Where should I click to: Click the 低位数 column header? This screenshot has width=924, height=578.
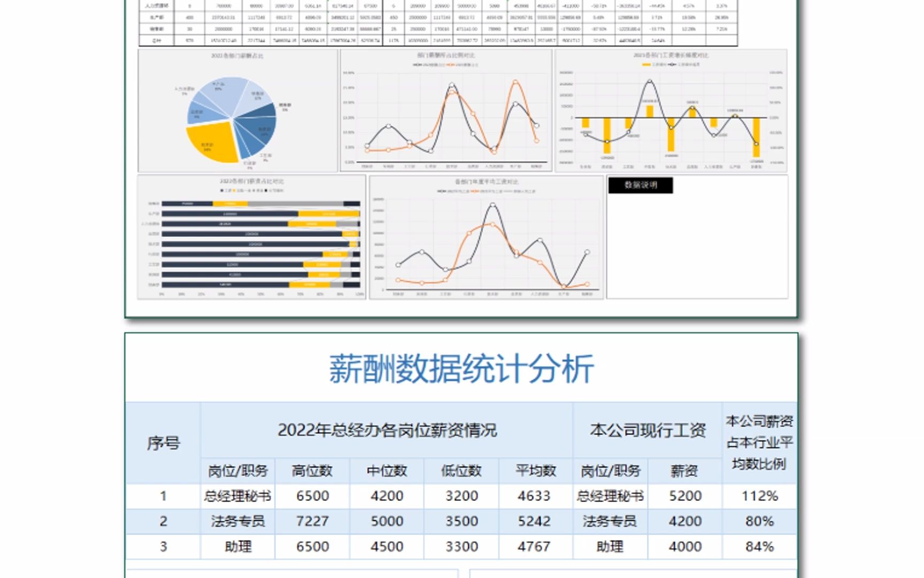(461, 471)
